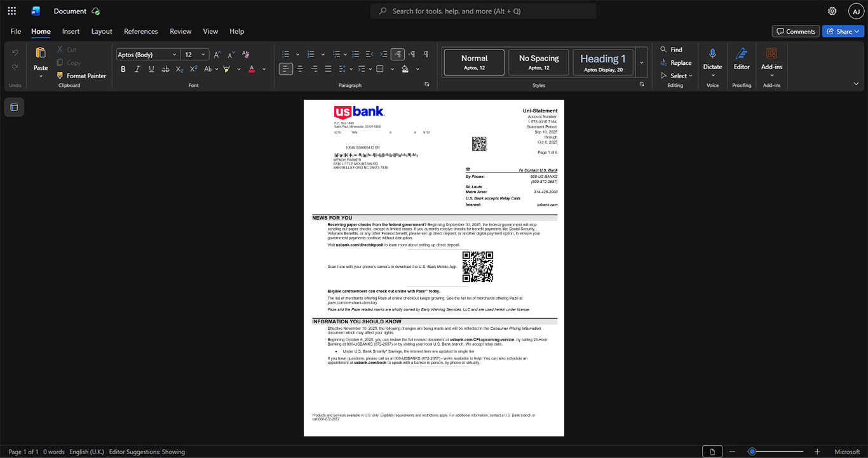This screenshot has width=868, height=458.
Task: Undo the last action
Action: [x=15, y=53]
